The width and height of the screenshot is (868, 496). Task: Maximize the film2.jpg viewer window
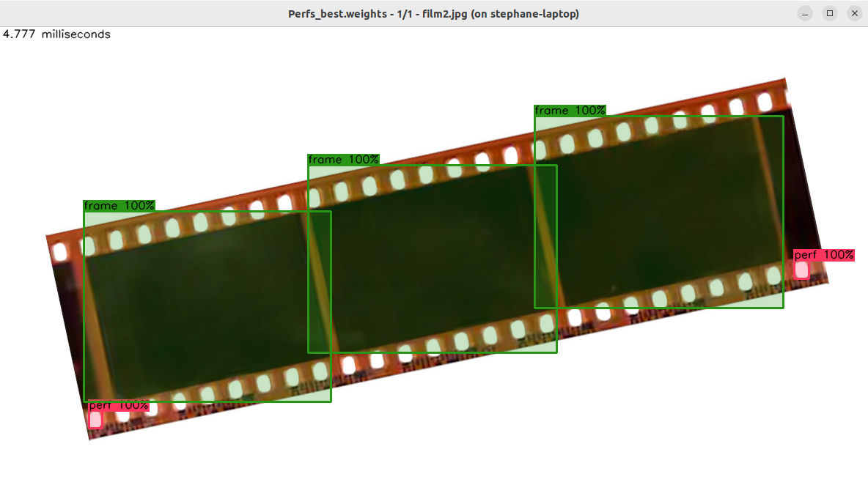coord(830,13)
